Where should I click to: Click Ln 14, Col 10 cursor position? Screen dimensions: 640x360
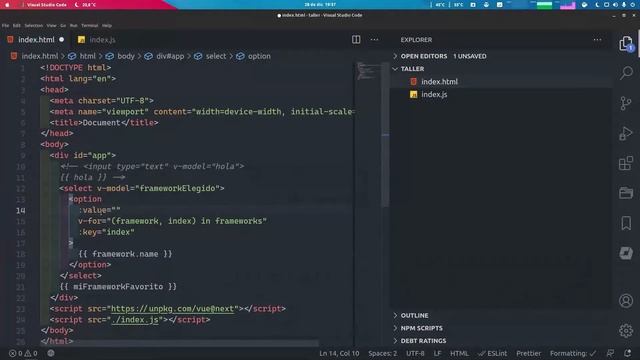coord(339,353)
